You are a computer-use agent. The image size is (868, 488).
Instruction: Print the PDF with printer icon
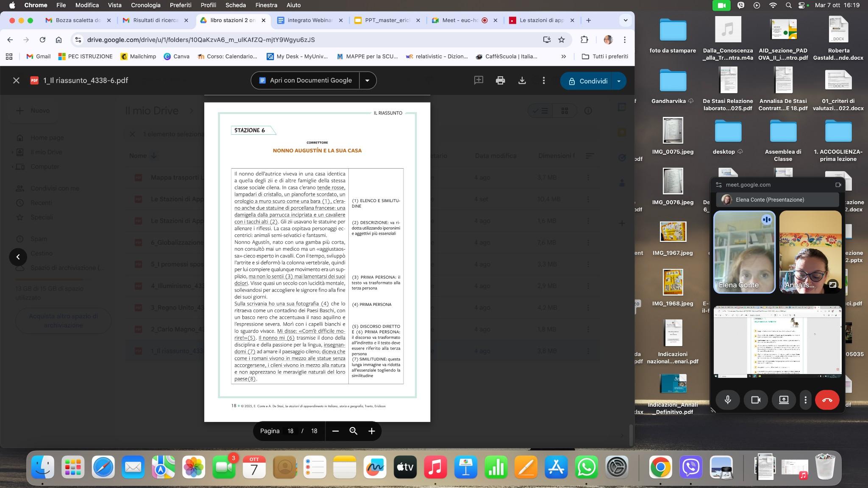pyautogui.click(x=500, y=80)
